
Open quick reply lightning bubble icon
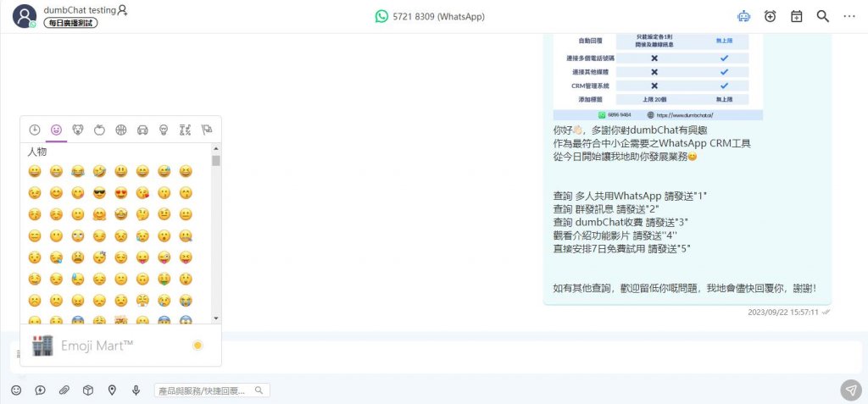click(x=40, y=390)
